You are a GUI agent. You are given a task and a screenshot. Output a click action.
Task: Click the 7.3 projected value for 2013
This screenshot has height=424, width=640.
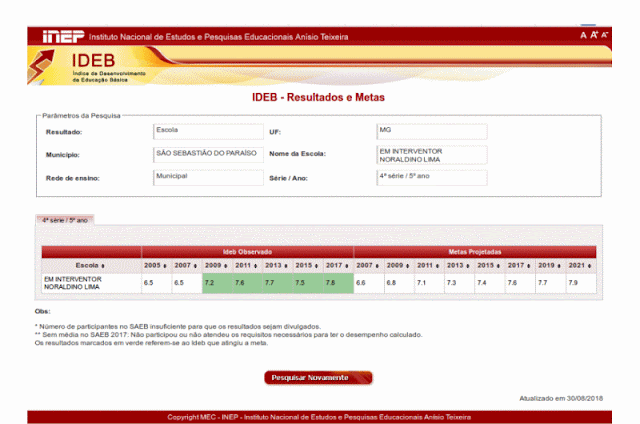coord(459,283)
